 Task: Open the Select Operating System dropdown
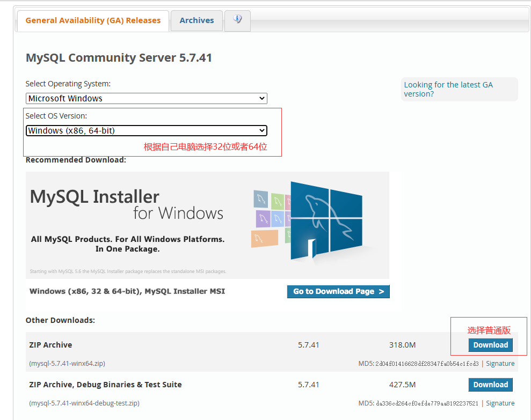[146, 99]
